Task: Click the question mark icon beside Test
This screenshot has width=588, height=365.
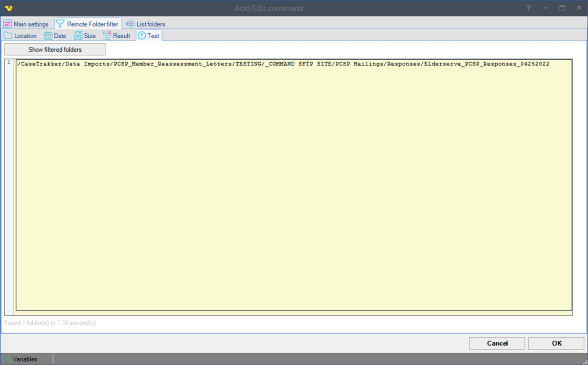Action: (x=142, y=36)
